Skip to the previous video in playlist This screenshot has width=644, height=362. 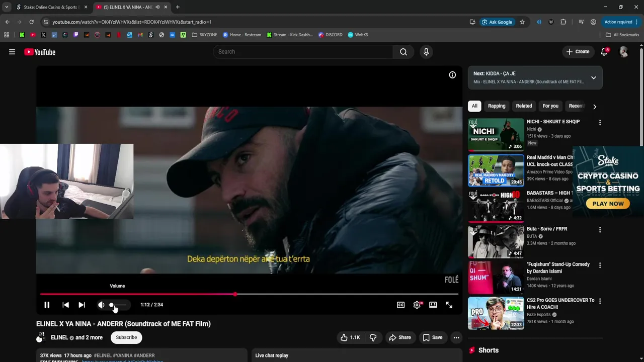pos(65,305)
